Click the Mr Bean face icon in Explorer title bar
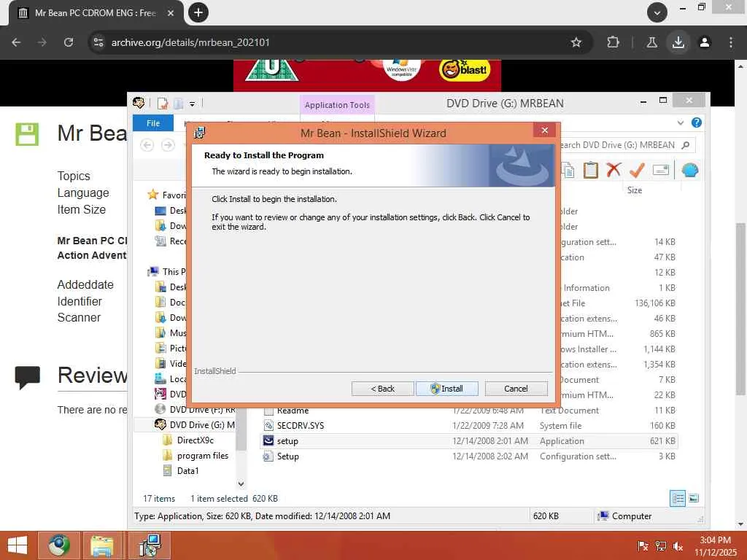747x560 pixels. 139,102
